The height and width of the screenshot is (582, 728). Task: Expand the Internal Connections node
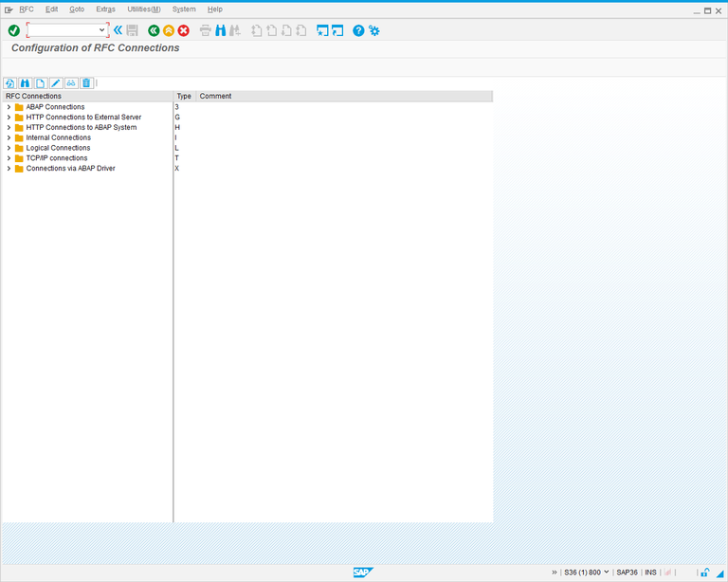tap(9, 137)
